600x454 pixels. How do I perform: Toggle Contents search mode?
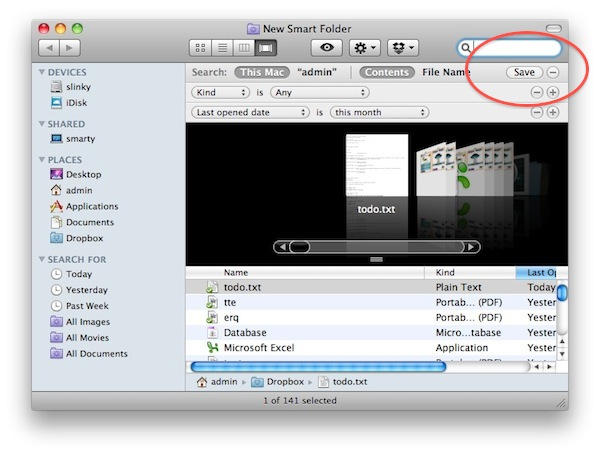point(385,72)
